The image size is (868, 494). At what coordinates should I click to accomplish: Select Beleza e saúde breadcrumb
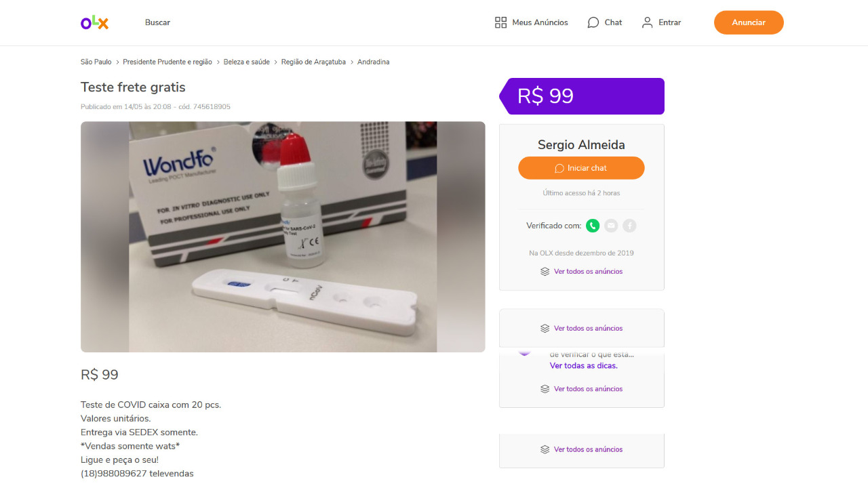pos(247,62)
